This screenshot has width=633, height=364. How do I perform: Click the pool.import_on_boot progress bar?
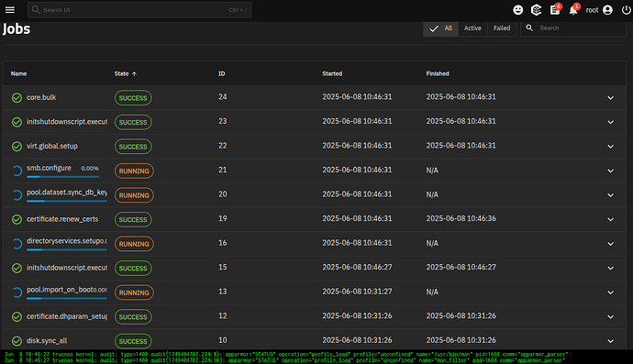(x=67, y=298)
